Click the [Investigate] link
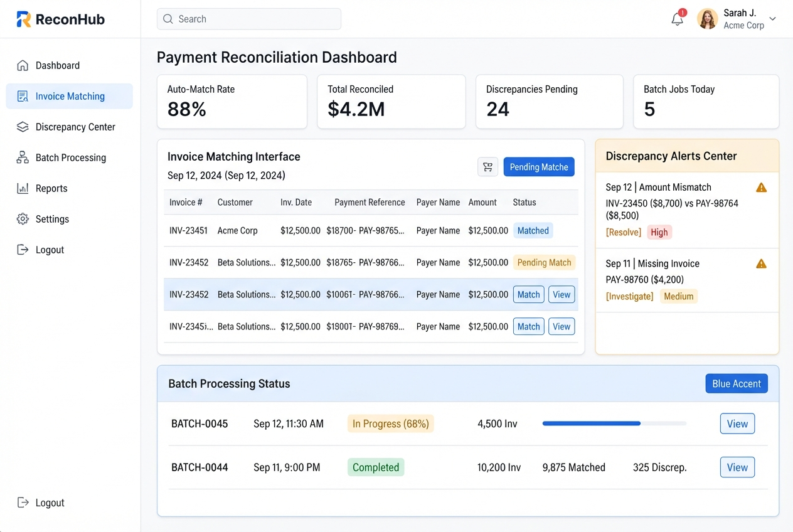793x532 pixels. tap(629, 296)
